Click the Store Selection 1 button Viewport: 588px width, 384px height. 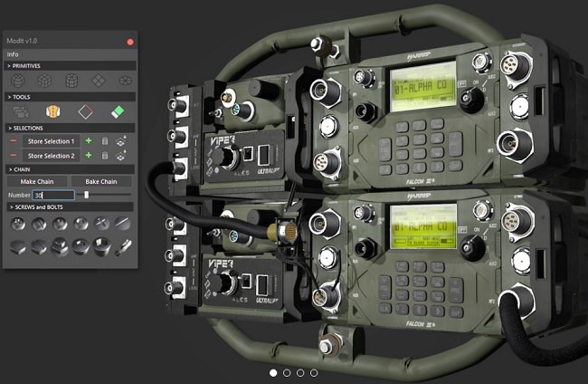click(51, 141)
